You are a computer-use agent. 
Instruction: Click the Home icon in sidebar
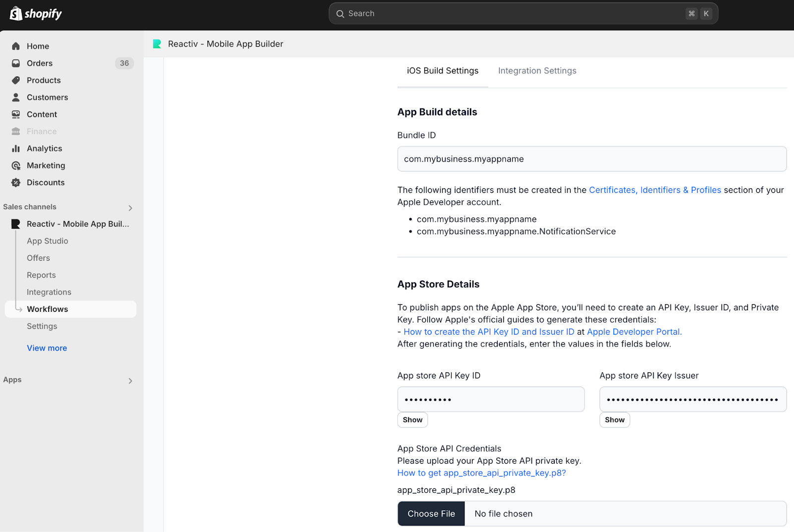coord(16,46)
